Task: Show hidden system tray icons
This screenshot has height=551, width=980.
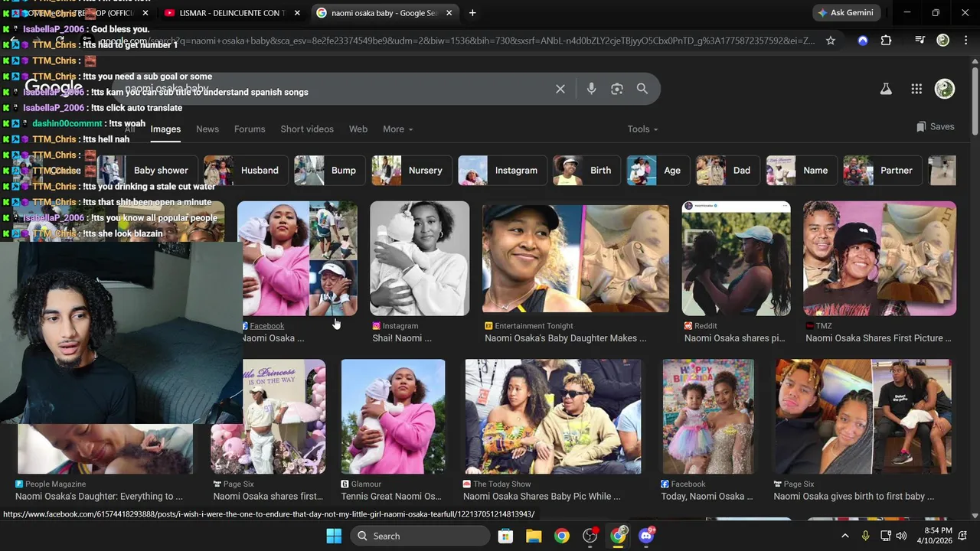Action: point(844,536)
